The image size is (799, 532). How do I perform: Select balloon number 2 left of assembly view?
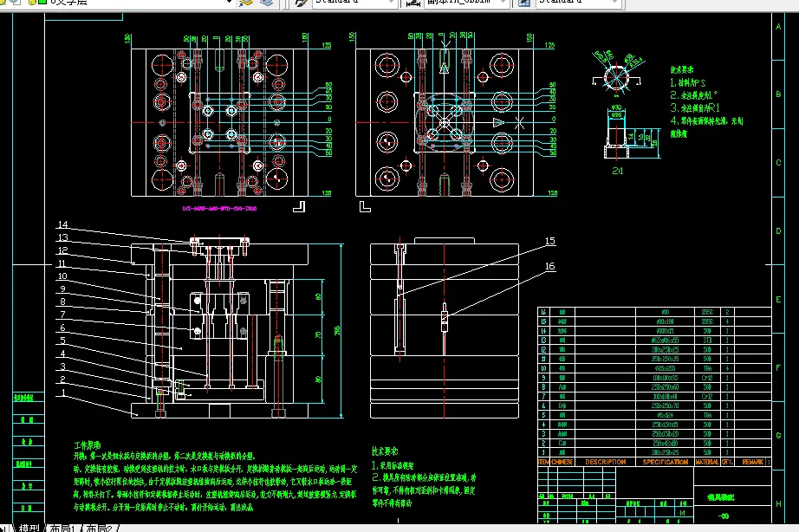pos(62,380)
